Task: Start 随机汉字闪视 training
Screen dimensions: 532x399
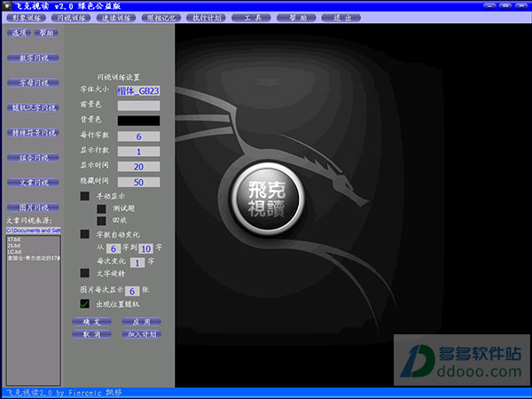Action: click(34, 108)
